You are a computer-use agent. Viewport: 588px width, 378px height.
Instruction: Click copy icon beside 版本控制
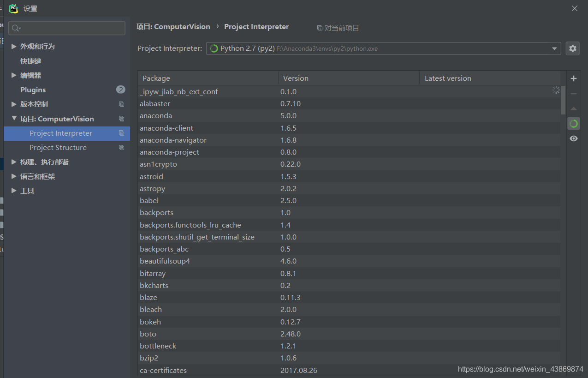pyautogui.click(x=121, y=104)
